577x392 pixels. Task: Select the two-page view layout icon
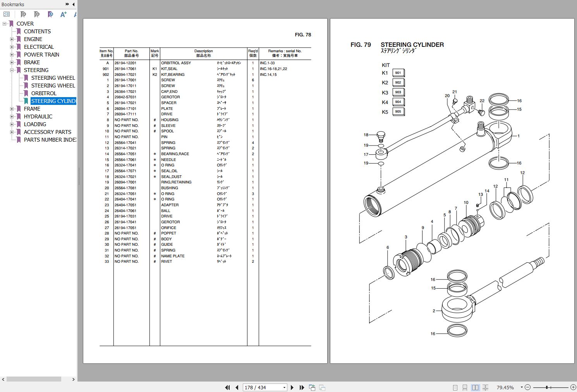pos(476,387)
